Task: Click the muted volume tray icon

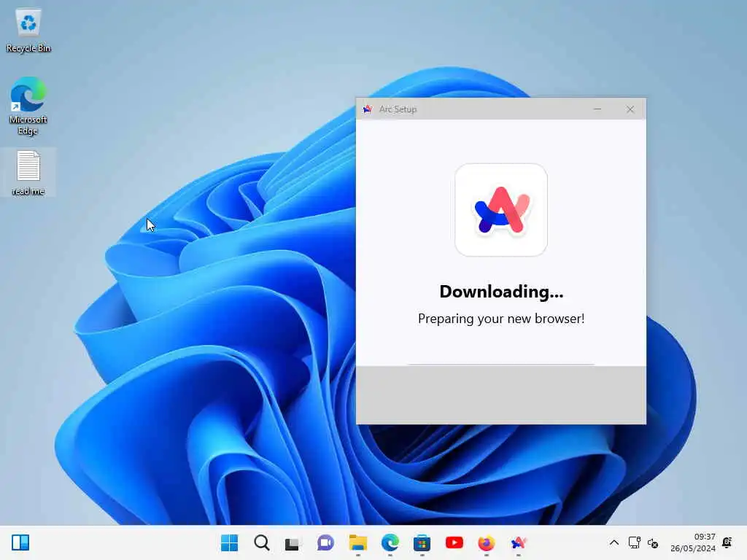Action: (653, 542)
